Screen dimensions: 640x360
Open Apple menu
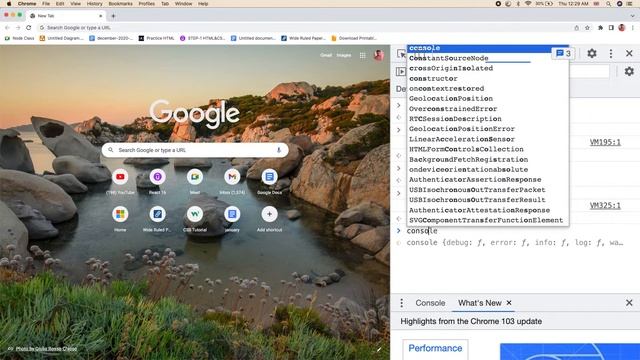(9, 4)
